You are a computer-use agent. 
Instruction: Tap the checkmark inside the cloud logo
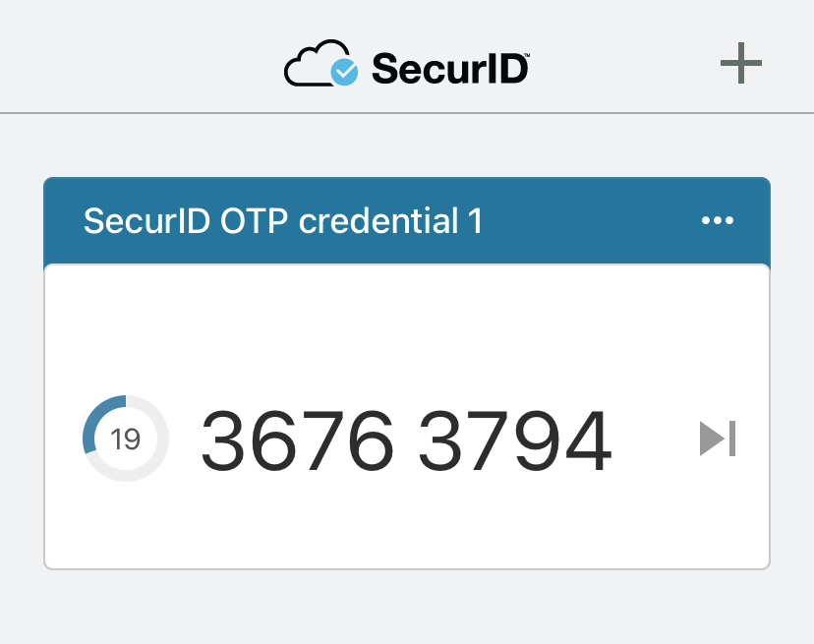point(343,71)
